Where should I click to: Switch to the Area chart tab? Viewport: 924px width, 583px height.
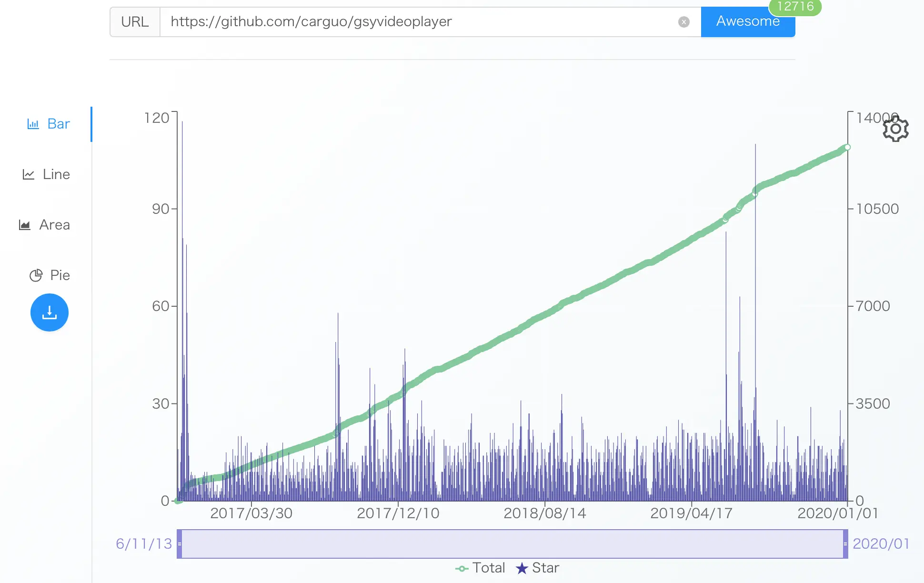pyautogui.click(x=54, y=225)
